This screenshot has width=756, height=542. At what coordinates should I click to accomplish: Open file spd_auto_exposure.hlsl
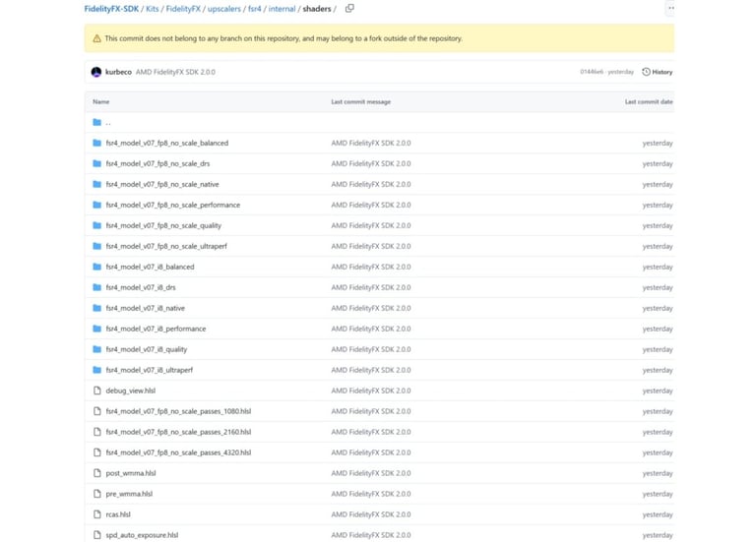click(x=142, y=535)
